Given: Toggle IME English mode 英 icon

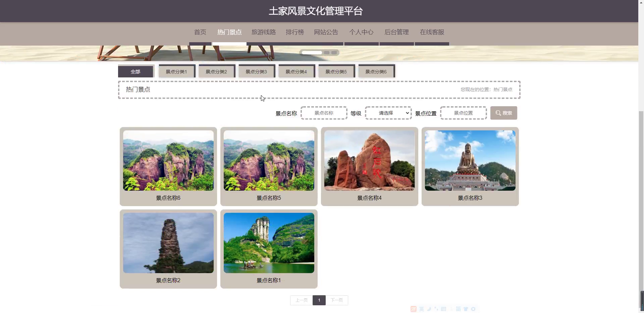Looking at the screenshot, I should pos(422,309).
